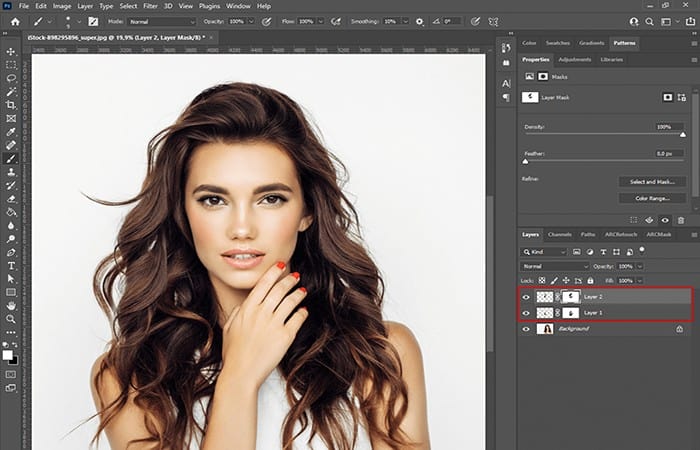Image resolution: width=700 pixels, height=450 pixels.
Task: Click the Select and Mask button
Action: [x=652, y=182]
